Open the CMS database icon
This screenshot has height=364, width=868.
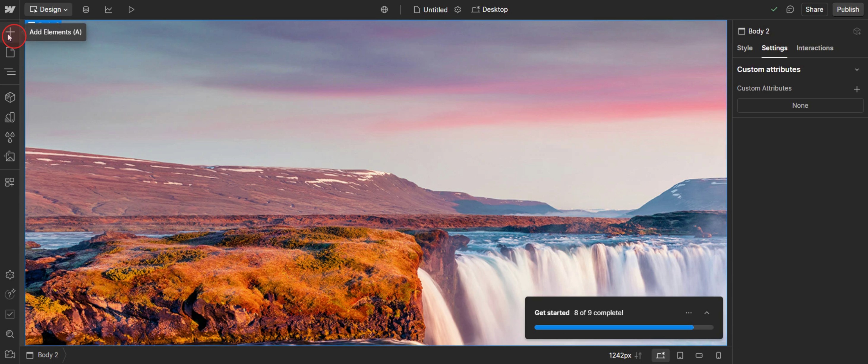click(x=86, y=10)
